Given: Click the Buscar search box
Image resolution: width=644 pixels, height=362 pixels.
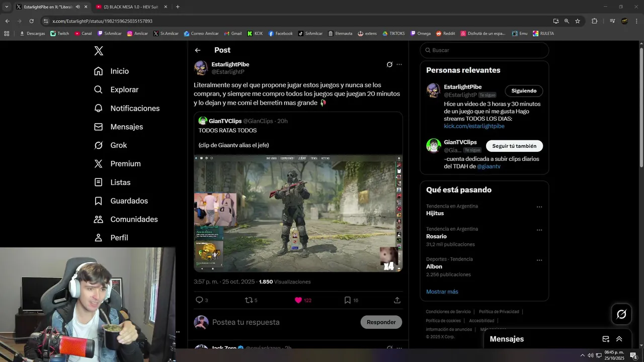Looking at the screenshot, I should click(484, 50).
